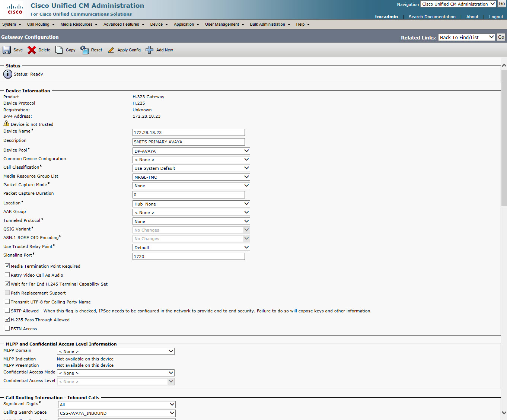The width and height of the screenshot is (507, 420).
Task: Open the Calling Search Space dropdown
Action: pos(117,413)
